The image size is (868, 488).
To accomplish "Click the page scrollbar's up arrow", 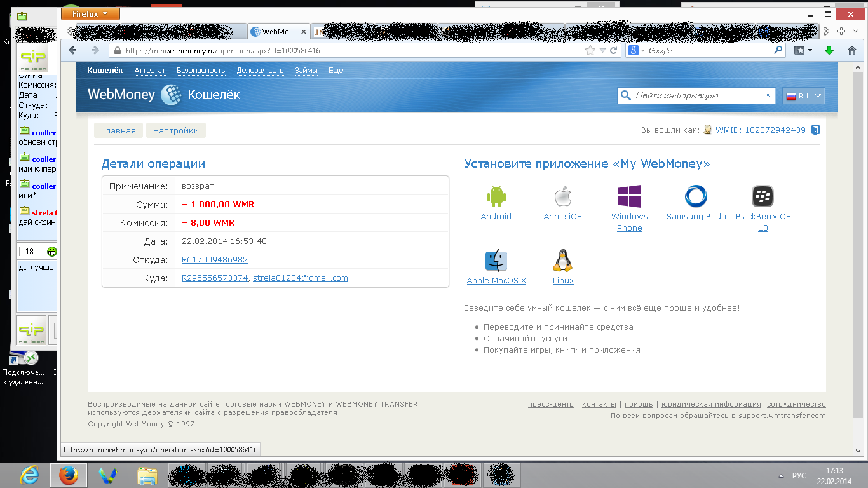I will point(858,68).
